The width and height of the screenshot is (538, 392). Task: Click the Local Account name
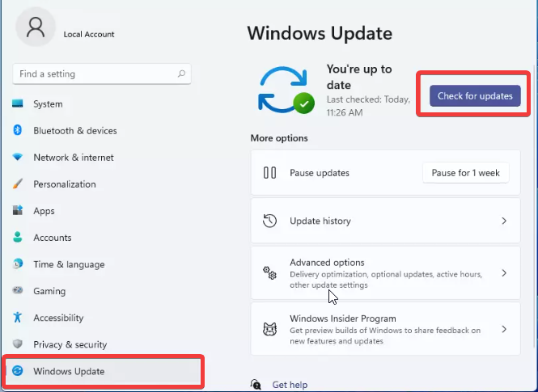point(89,34)
